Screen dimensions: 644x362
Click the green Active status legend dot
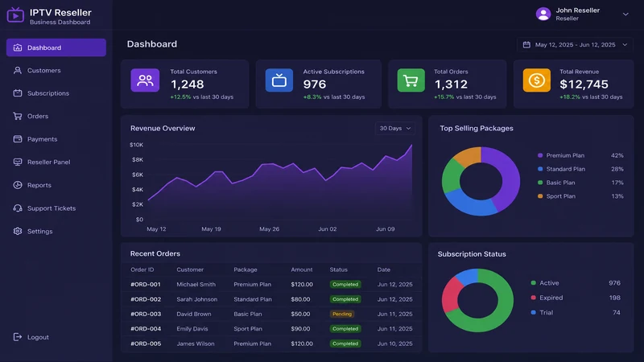point(533,283)
